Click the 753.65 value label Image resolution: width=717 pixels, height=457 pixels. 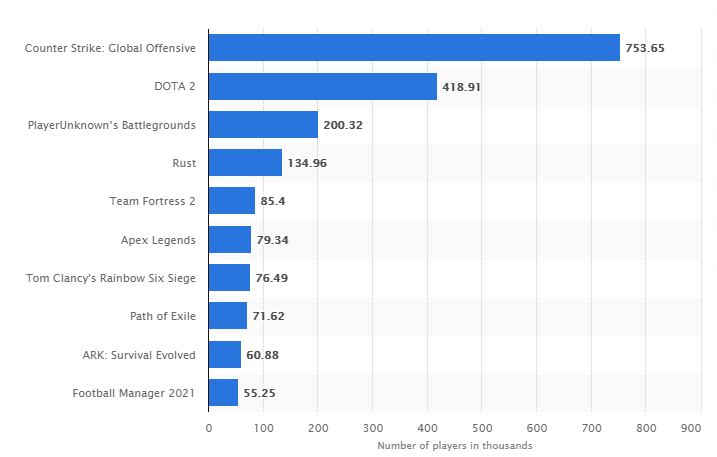click(645, 48)
